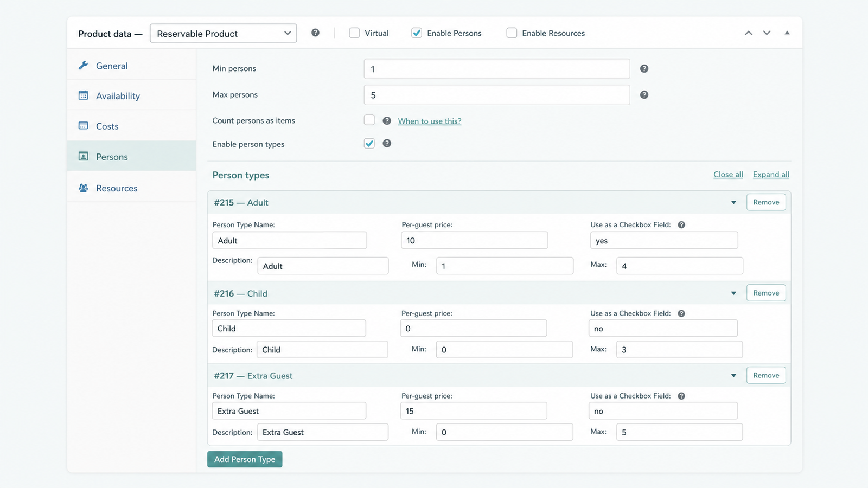Check Count persons as items checkbox
Viewport: 868px width, 488px height.
(369, 120)
